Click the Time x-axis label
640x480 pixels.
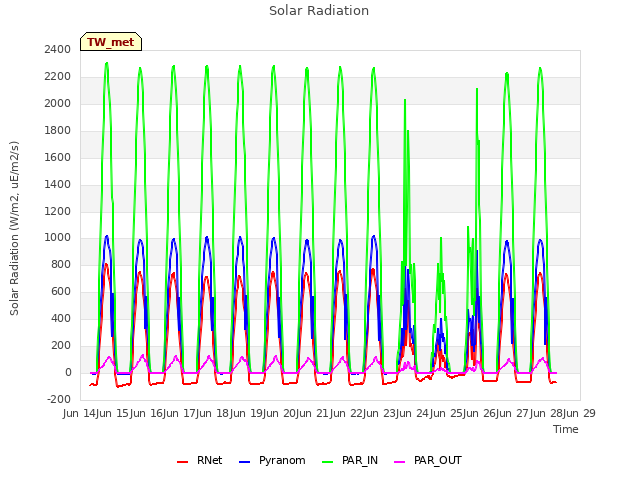[x=566, y=429]
